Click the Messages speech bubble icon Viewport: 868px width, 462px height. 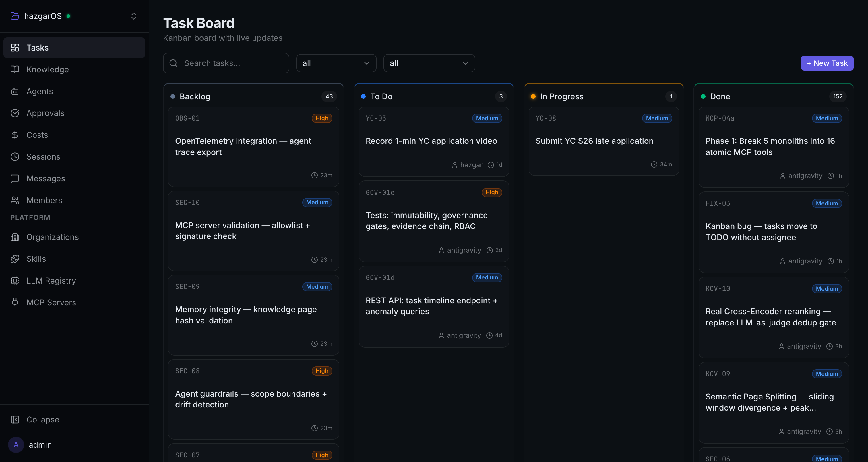click(x=15, y=178)
